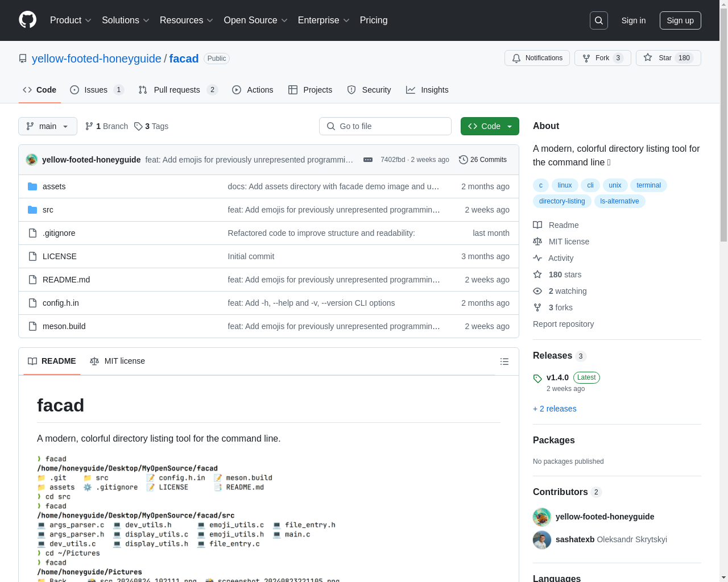Click the Sign up button

[680, 20]
